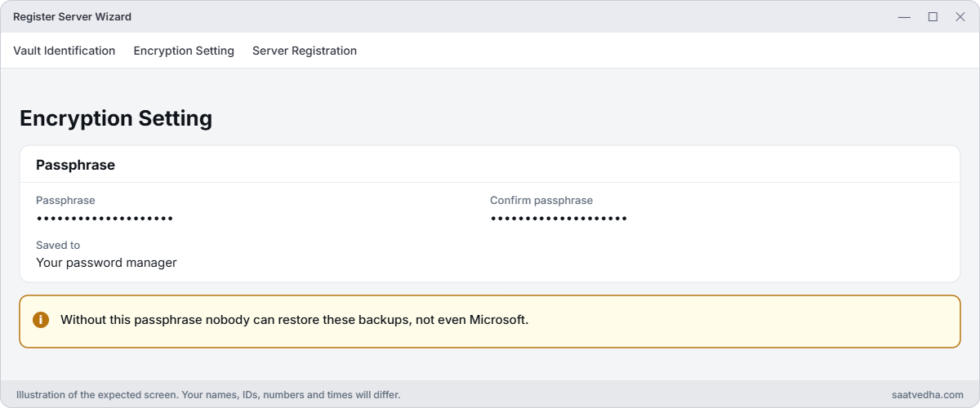Maximize the Register Server Wizard window

[x=933, y=17]
